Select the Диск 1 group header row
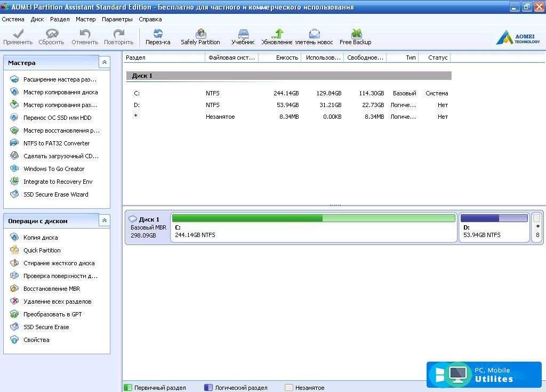546x392 pixels. pyautogui.click(x=289, y=76)
